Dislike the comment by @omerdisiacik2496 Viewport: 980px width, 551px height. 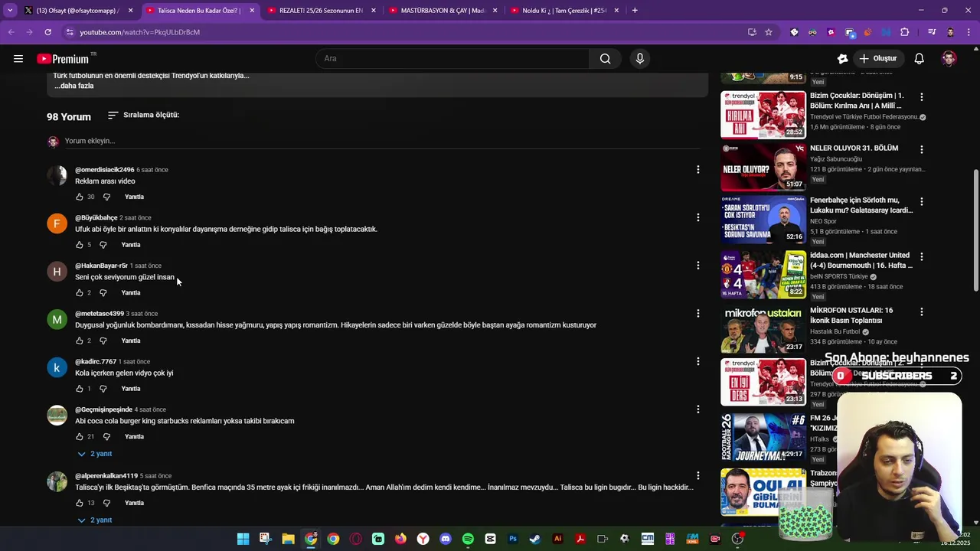(x=106, y=197)
